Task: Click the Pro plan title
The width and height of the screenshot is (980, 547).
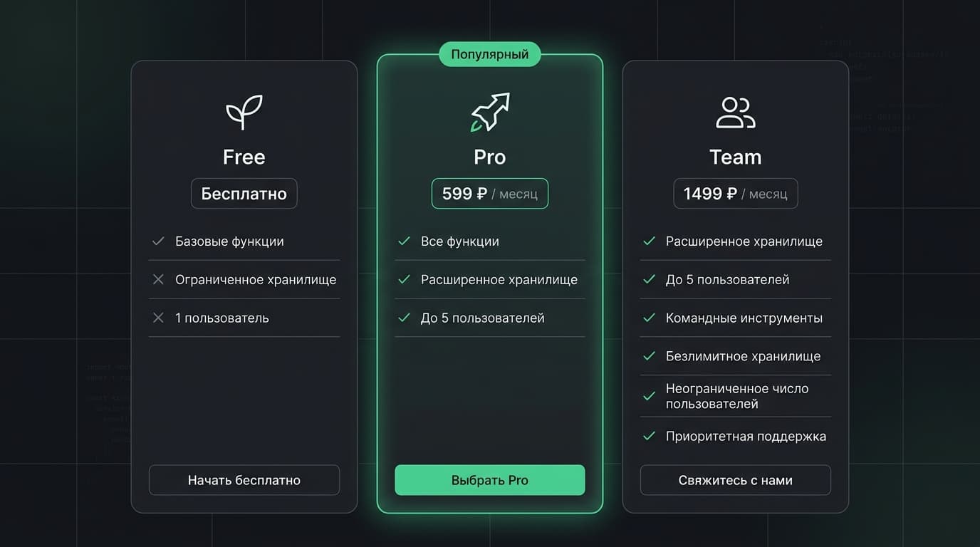Action: (490, 157)
